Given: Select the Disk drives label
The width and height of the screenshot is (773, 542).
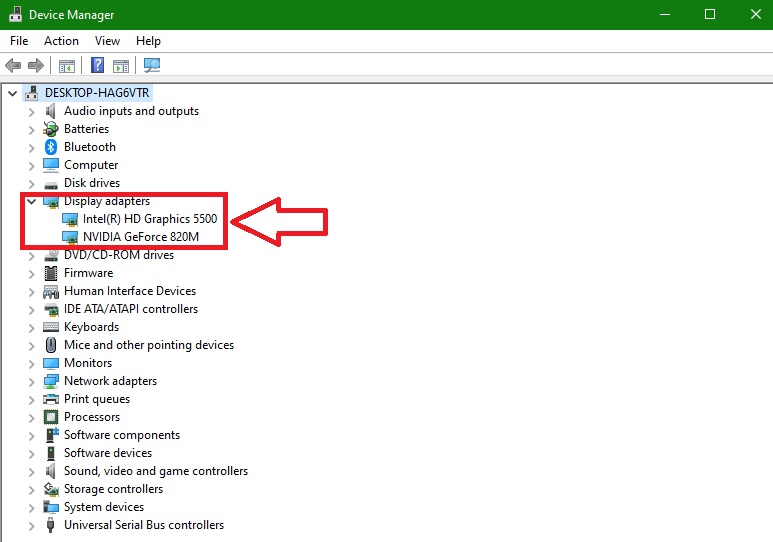Looking at the screenshot, I should coord(92,183).
